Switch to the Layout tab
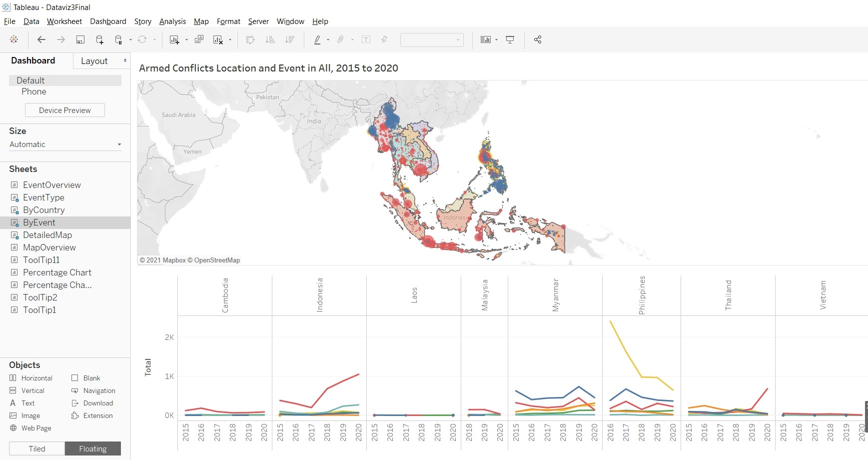 click(x=94, y=61)
